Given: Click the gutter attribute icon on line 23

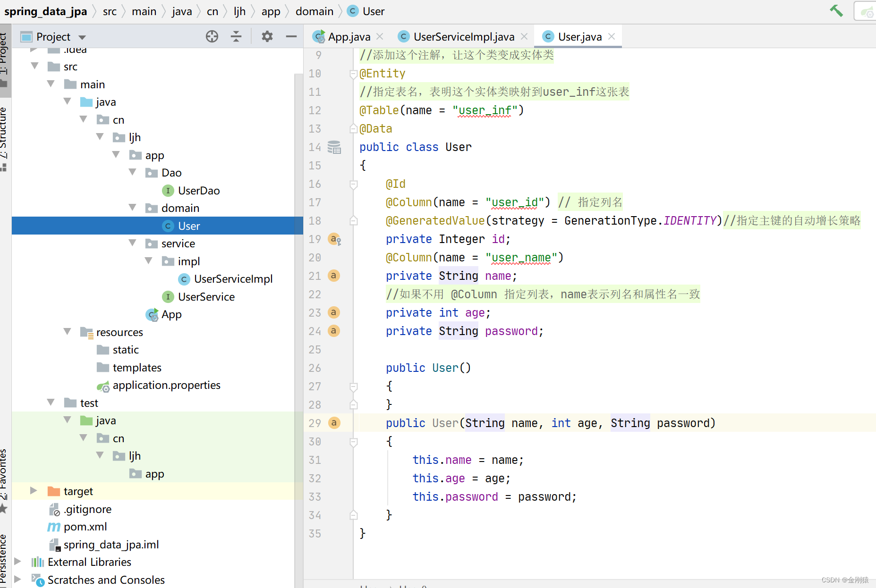Looking at the screenshot, I should pos(334,312).
